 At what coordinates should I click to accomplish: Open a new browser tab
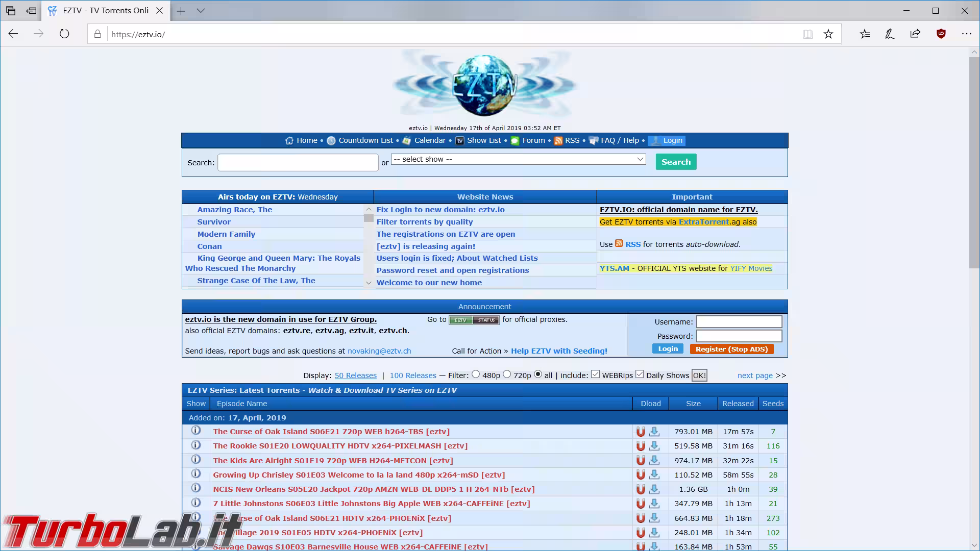coord(181,11)
